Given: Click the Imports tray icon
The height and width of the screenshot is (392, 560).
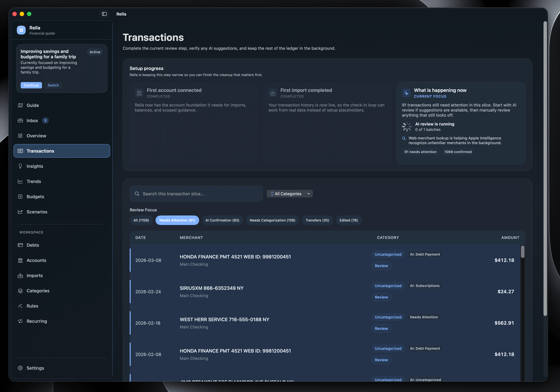Looking at the screenshot, I should pyautogui.click(x=20, y=276).
